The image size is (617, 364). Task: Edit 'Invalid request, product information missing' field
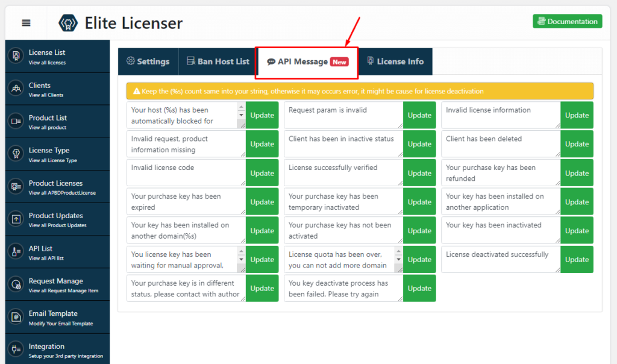[186, 144]
